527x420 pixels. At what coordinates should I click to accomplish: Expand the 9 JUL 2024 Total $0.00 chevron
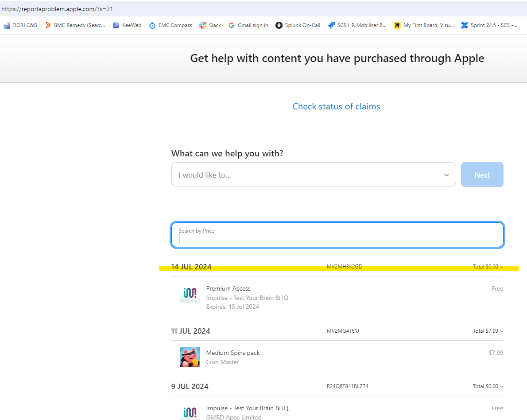click(502, 387)
